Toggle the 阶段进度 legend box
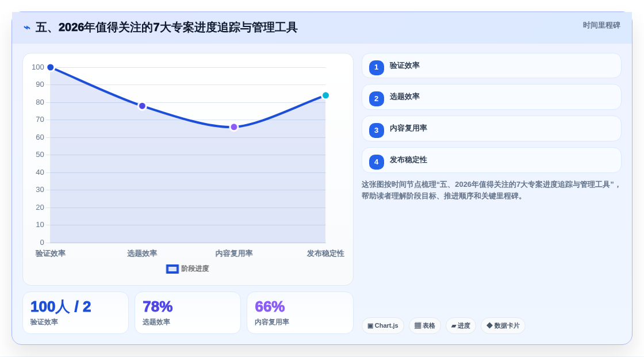The height and width of the screenshot is (357, 644). [172, 268]
